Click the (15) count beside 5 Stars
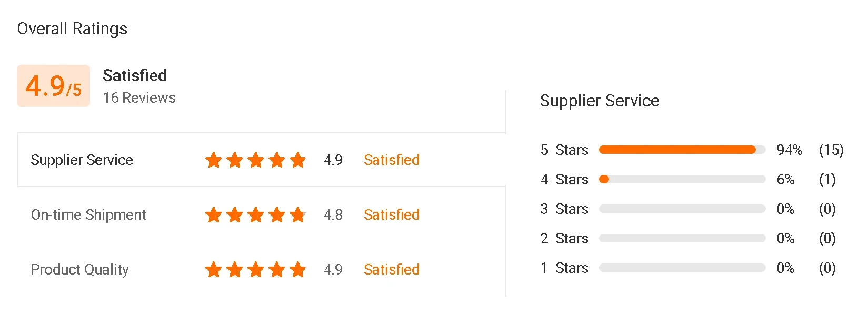 pos(831,150)
